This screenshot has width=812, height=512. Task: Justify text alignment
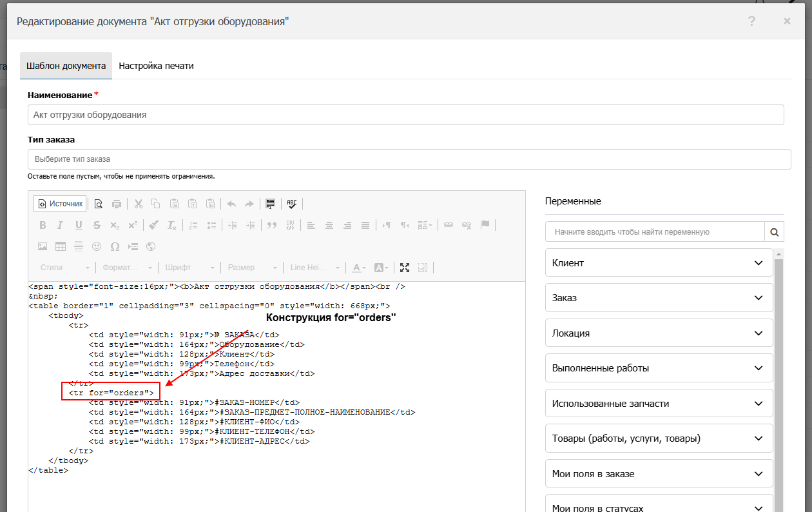tap(365, 225)
